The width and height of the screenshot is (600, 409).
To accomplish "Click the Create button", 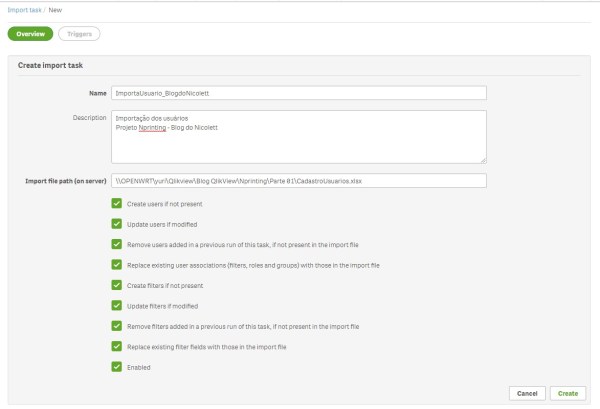I will (x=568, y=393).
